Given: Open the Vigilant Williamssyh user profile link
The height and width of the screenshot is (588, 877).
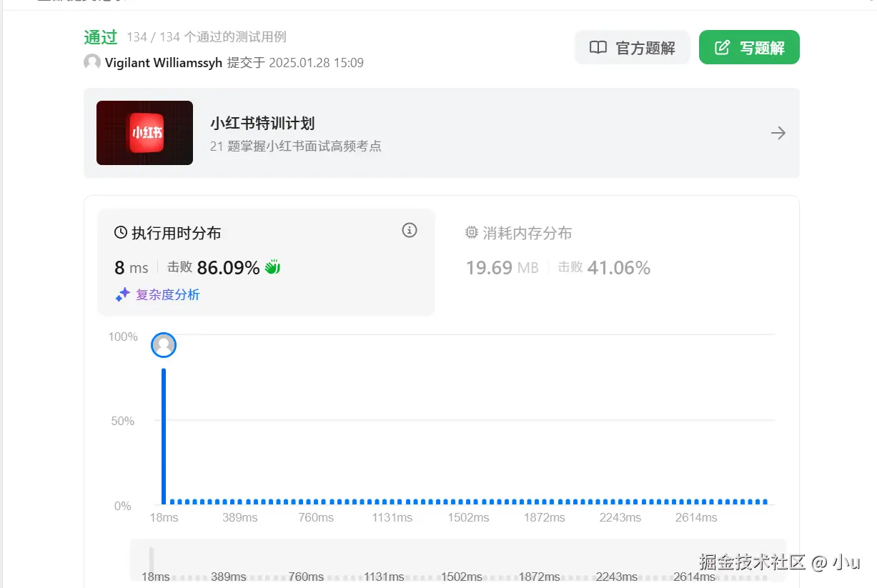Looking at the screenshot, I should click(164, 63).
